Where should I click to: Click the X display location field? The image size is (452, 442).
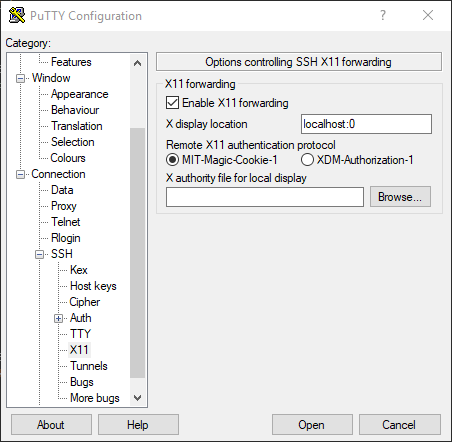pos(366,124)
